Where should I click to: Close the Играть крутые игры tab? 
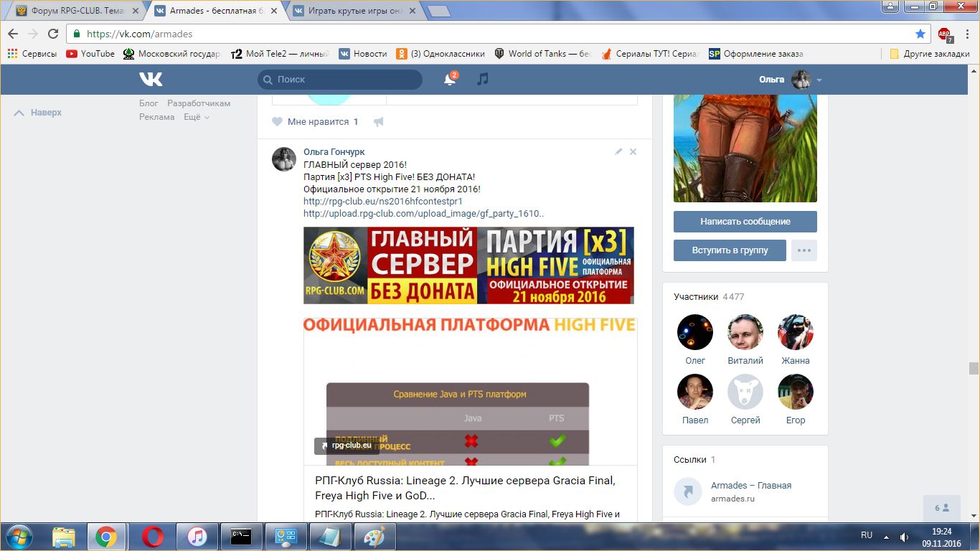pyautogui.click(x=411, y=11)
